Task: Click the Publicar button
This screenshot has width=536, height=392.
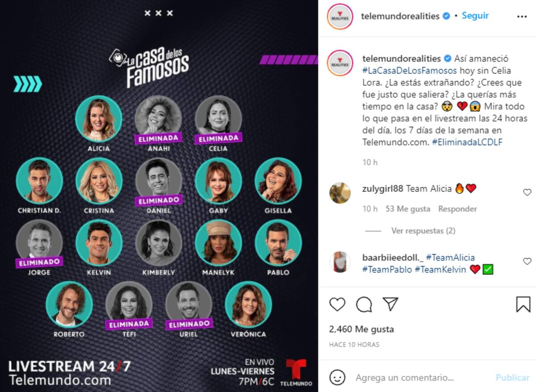Action: (x=512, y=378)
